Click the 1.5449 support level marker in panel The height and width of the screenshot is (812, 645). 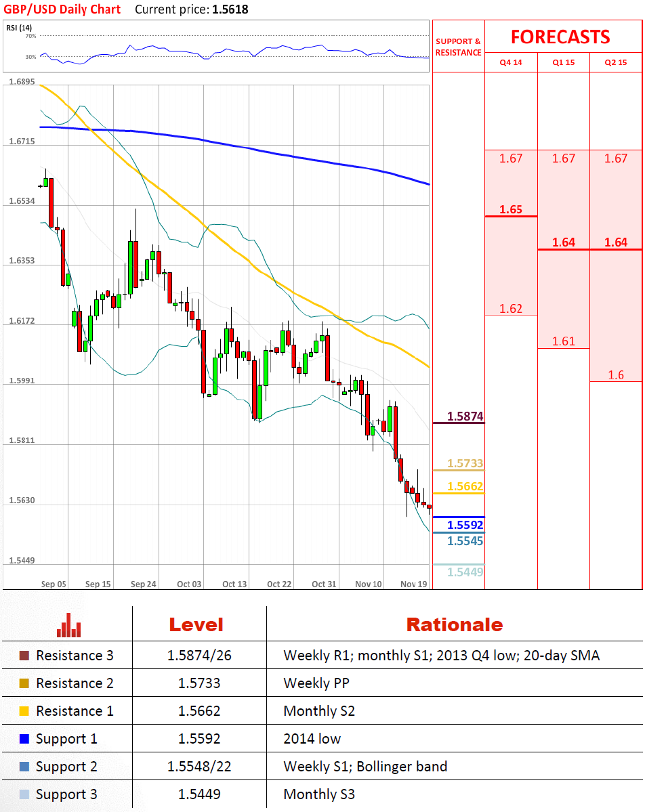465,572
